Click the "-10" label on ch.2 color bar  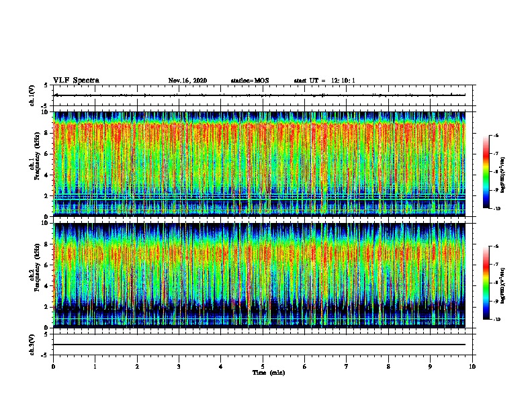496,320
